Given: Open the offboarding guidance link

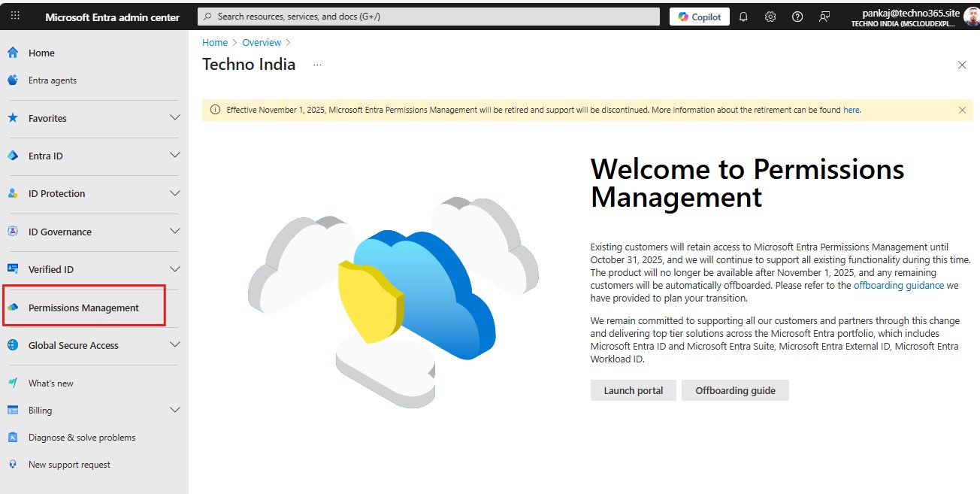Looking at the screenshot, I should [x=898, y=286].
